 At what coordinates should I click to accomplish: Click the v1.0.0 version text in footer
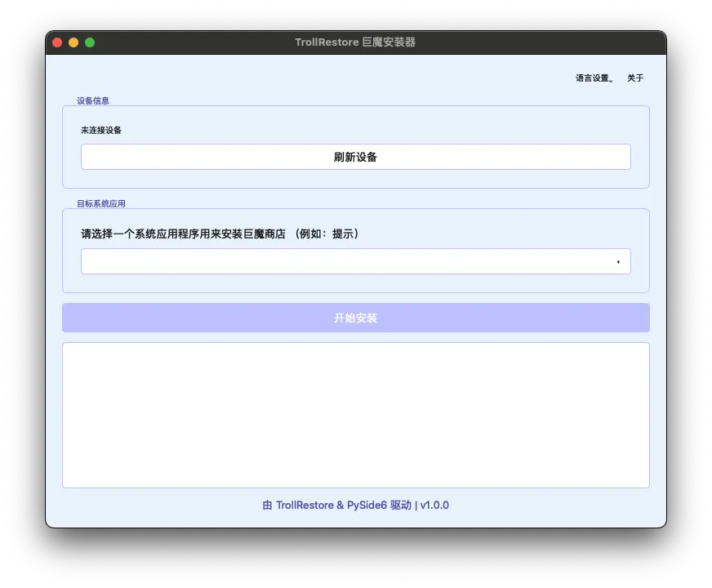(434, 506)
